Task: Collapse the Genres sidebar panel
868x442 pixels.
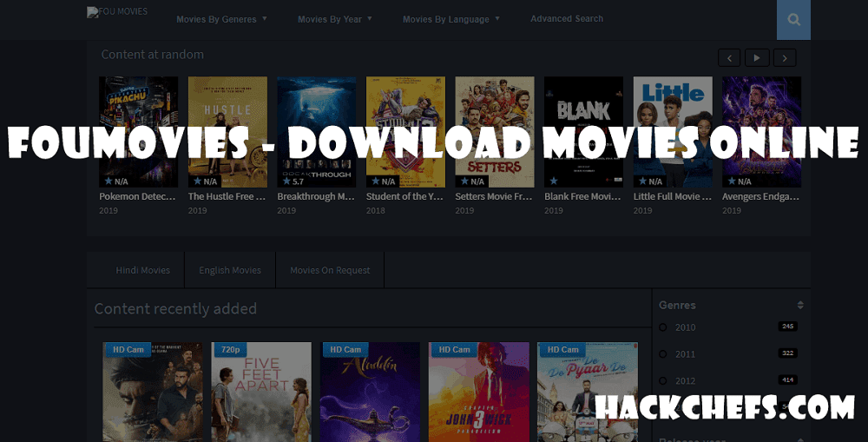Action: [x=800, y=305]
